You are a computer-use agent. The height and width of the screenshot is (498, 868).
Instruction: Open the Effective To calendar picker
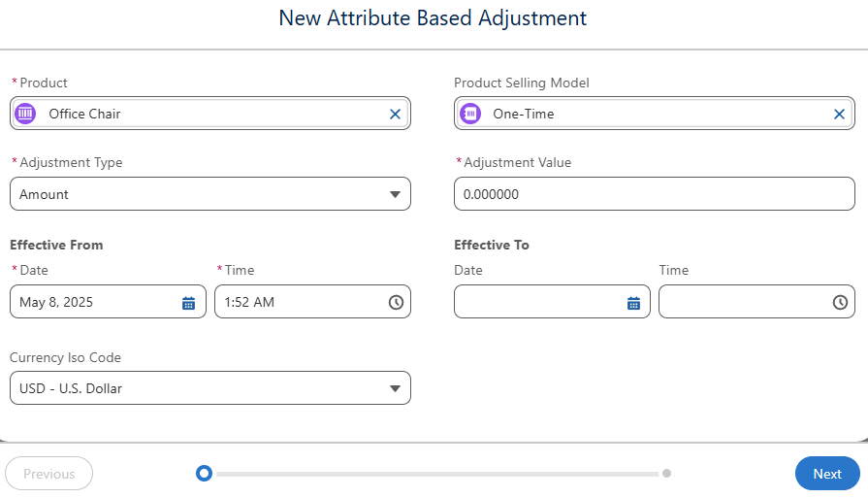point(634,303)
